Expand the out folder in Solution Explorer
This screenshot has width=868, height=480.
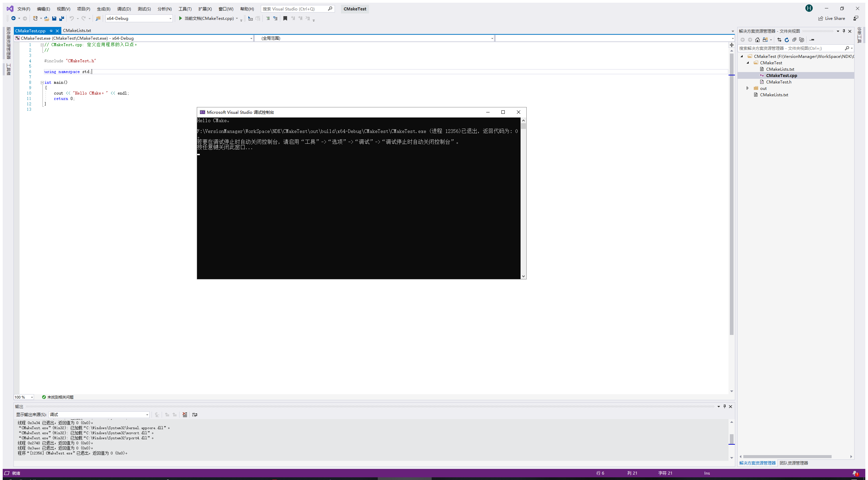748,88
